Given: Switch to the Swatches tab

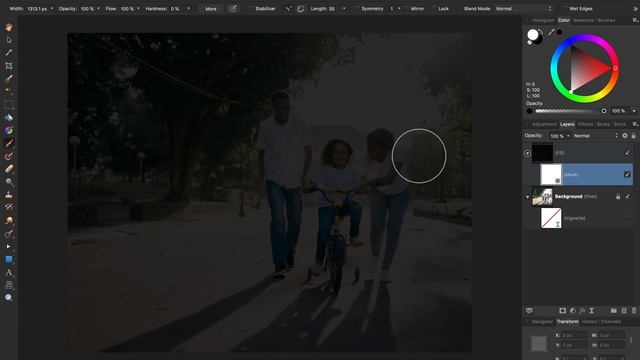Looking at the screenshot, I should pos(583,20).
